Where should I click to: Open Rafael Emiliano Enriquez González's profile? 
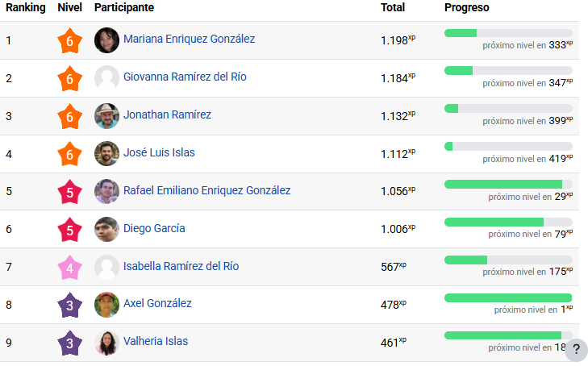pos(206,191)
